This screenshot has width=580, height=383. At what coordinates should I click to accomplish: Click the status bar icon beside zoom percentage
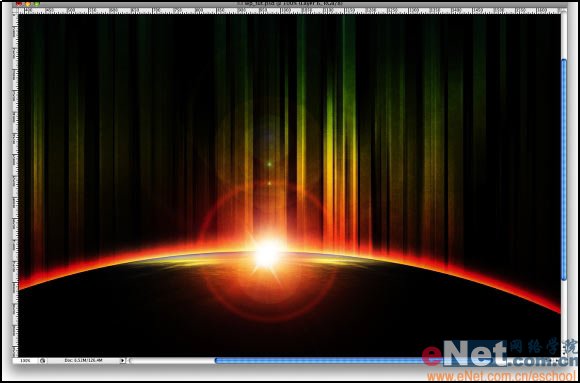[x=43, y=360]
